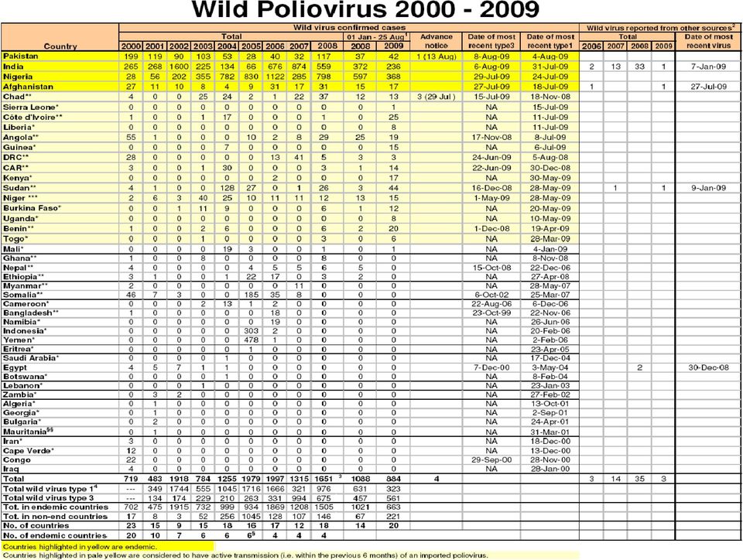The height and width of the screenshot is (560, 743).
Task: Click the 'Tot. in non-end countries' row label
Action: click(x=55, y=517)
